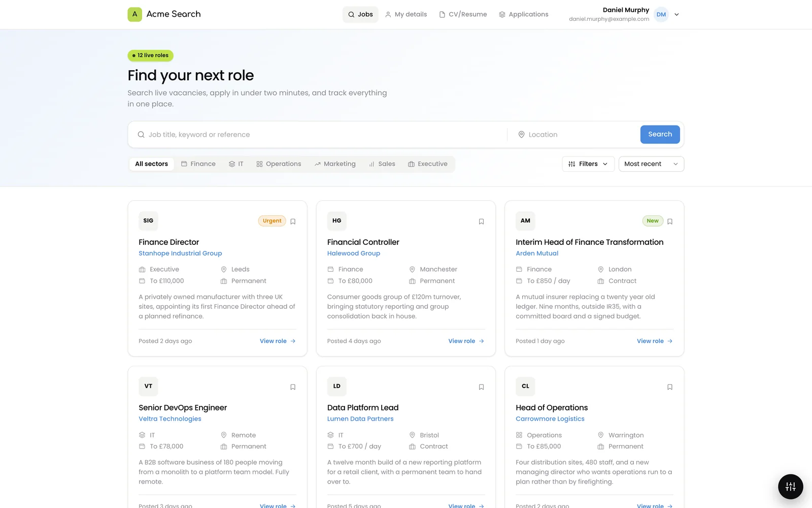812x508 pixels.
Task: Click the New badge on Arden Mutual card
Action: click(x=653, y=221)
